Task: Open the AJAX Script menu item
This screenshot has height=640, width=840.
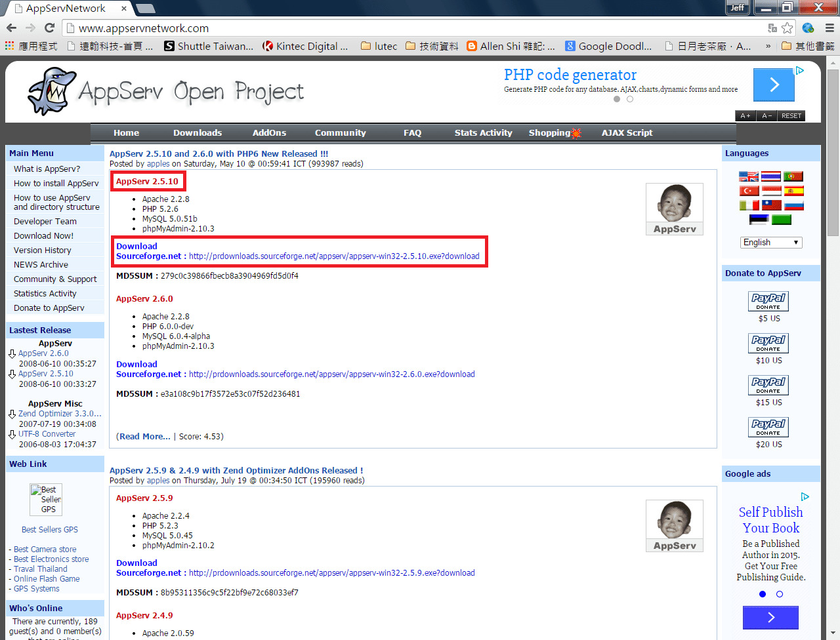Action: (x=627, y=132)
